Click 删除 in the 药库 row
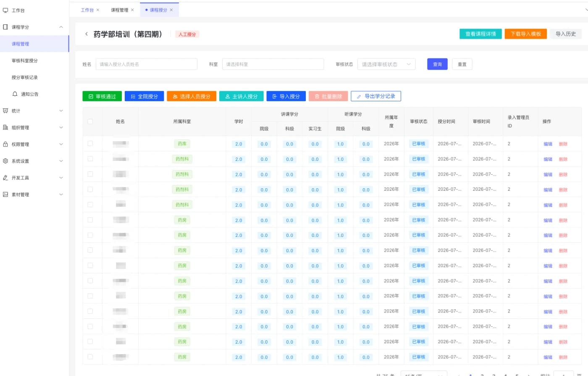Image resolution: width=588 pixels, height=376 pixels. coord(563,144)
